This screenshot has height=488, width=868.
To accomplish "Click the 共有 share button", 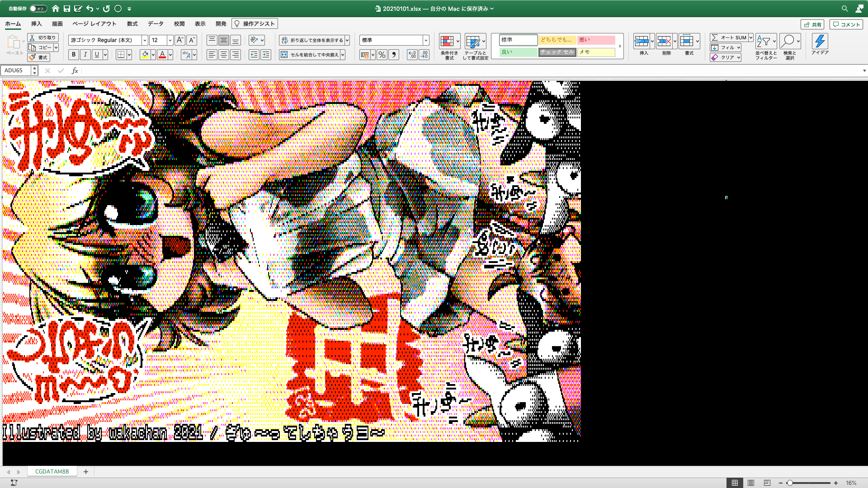I will (x=812, y=24).
